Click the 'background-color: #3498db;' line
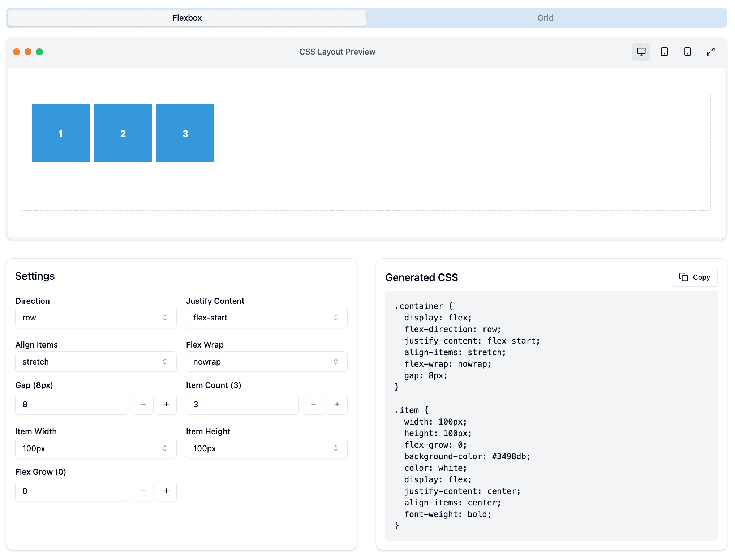This screenshot has height=560, width=735. click(467, 456)
